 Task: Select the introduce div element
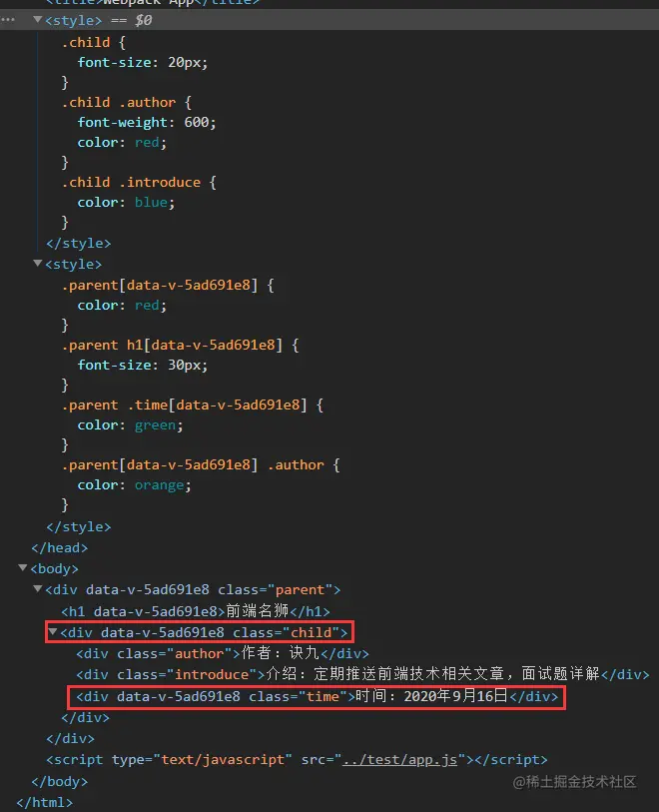point(362,674)
